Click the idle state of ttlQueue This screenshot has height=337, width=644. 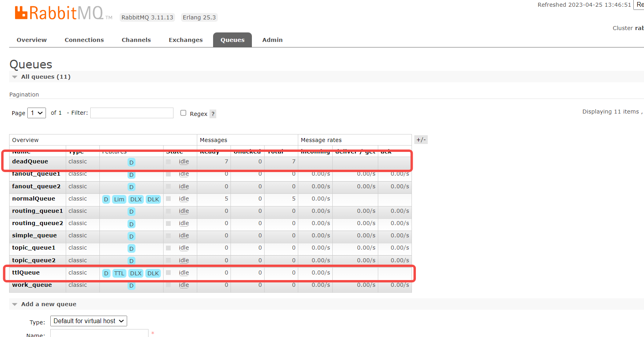point(184,273)
